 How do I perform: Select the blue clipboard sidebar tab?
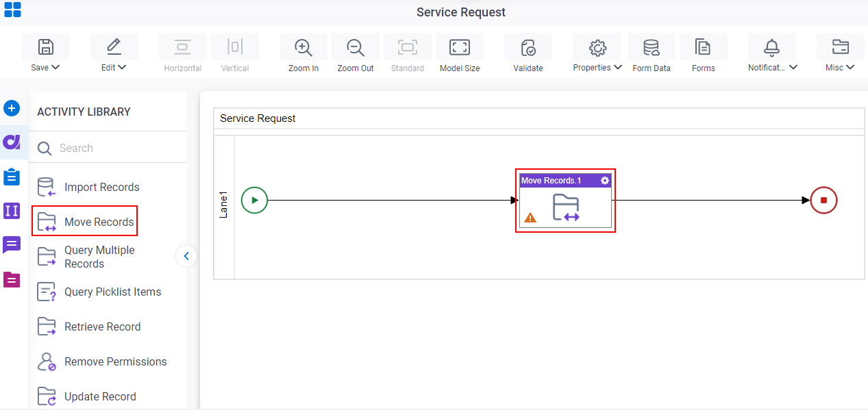[12, 177]
